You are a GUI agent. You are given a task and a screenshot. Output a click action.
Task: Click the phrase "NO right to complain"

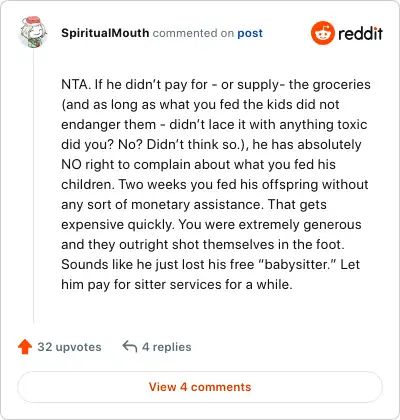click(x=126, y=165)
